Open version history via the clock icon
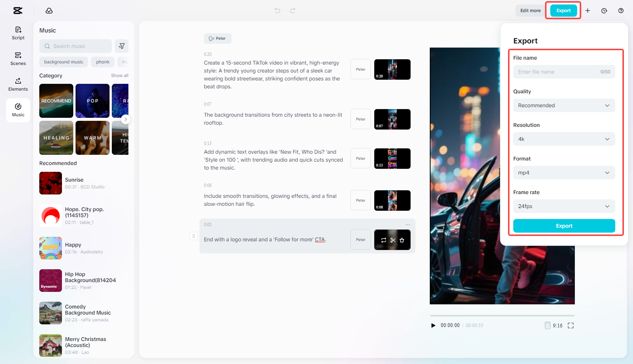This screenshot has height=364, width=633. click(x=604, y=11)
